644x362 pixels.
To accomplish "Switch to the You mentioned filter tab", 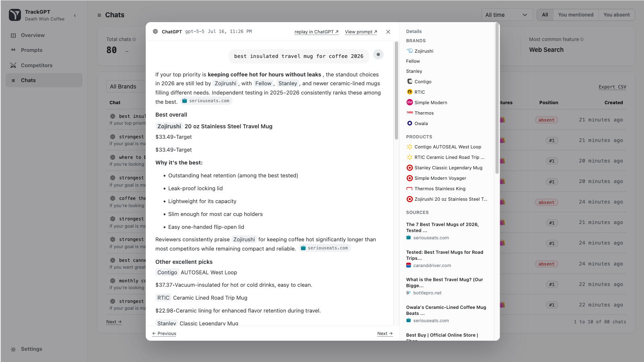I will [x=576, y=15].
